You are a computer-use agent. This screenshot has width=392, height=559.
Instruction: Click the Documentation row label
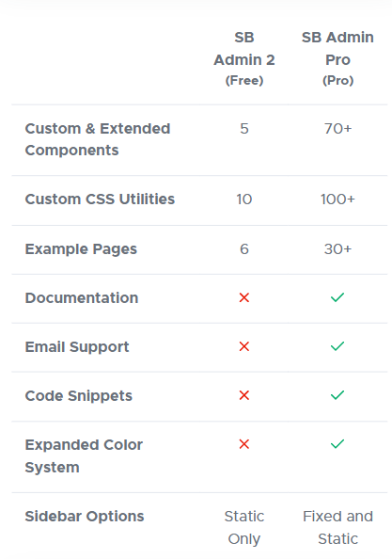click(x=82, y=297)
